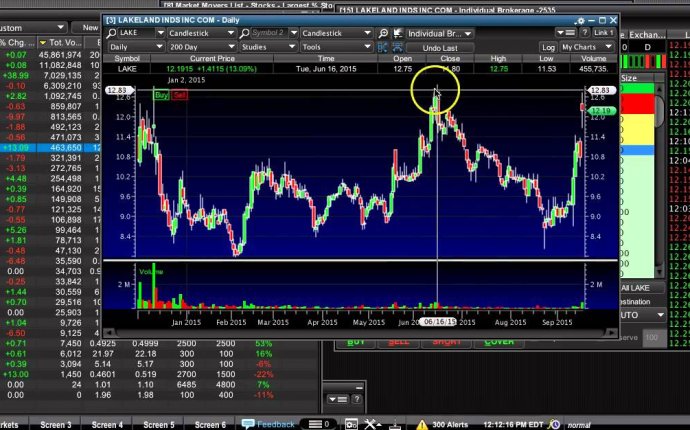Click the magnifier zoom icon in the chart toolbar
This screenshot has width=690, height=430.
coord(383,33)
